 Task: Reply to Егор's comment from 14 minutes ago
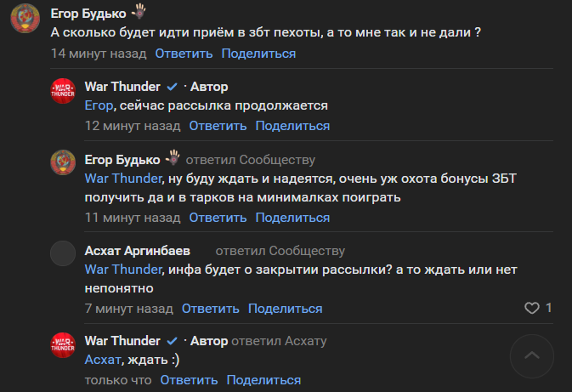pos(184,54)
